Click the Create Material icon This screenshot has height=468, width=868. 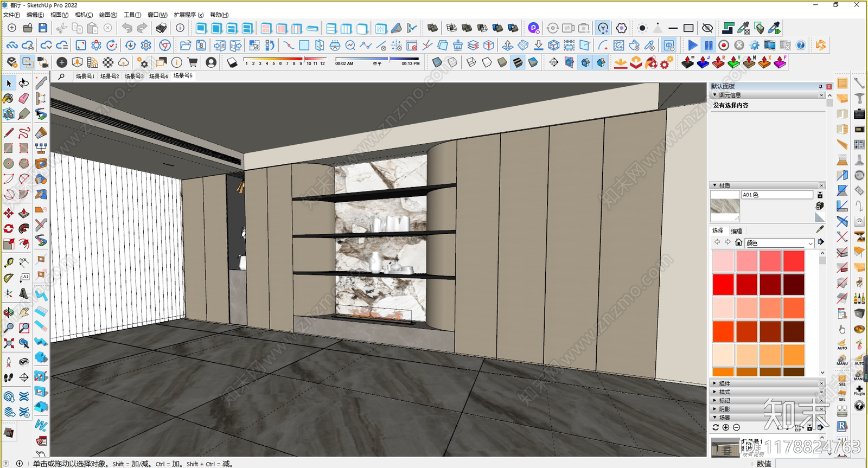click(820, 206)
